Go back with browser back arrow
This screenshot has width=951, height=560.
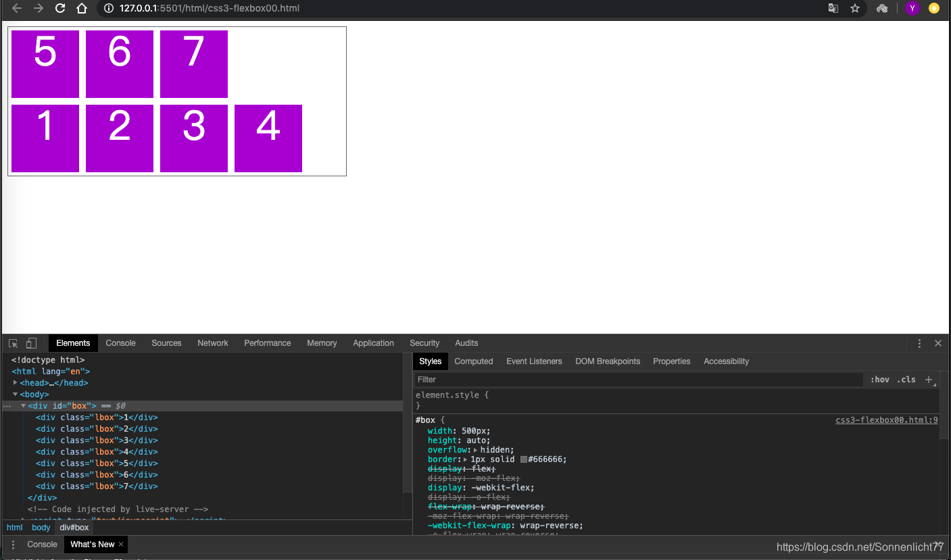point(18,8)
